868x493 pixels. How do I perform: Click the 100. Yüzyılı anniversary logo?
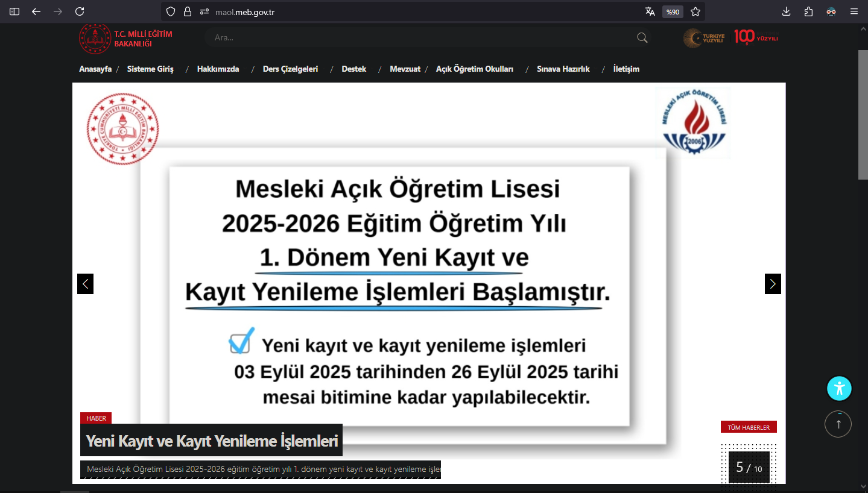pyautogui.click(x=756, y=37)
